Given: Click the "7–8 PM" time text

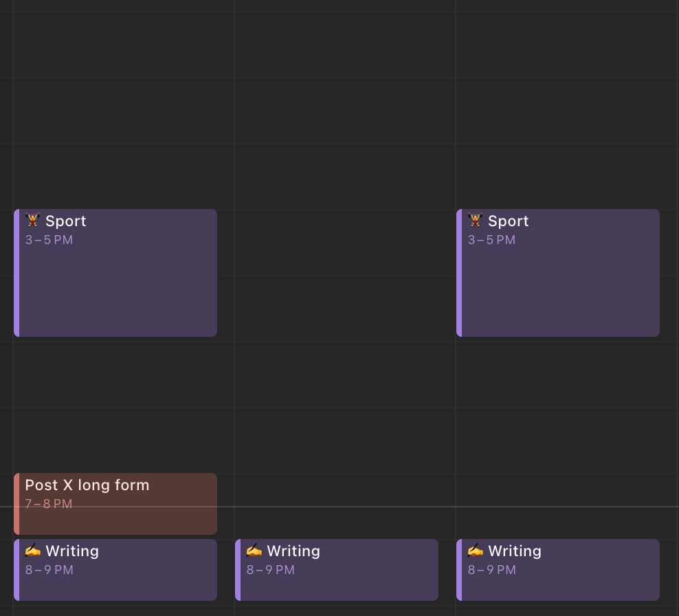Looking at the screenshot, I should click(49, 504).
